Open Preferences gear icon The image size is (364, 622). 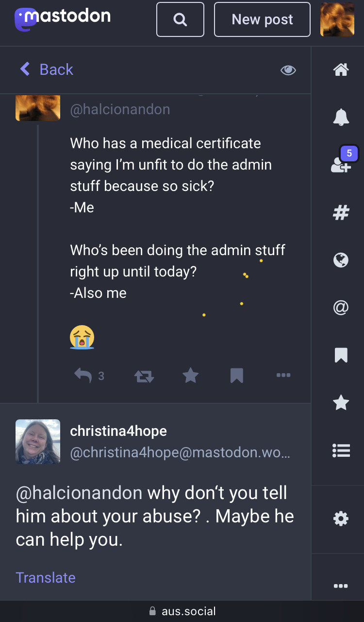tap(341, 519)
